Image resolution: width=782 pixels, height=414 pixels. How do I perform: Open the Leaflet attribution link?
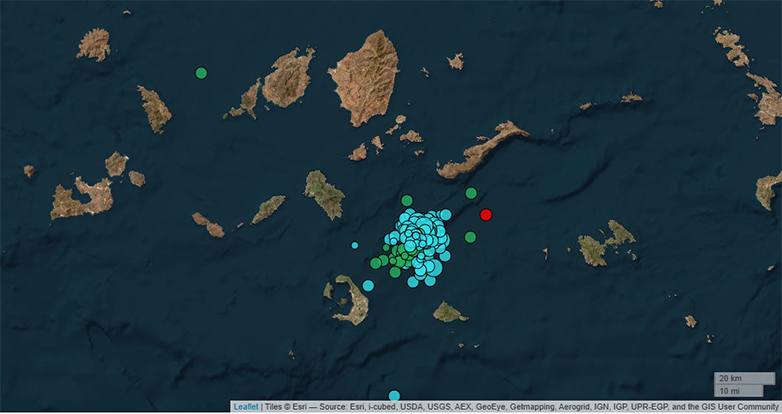246,407
